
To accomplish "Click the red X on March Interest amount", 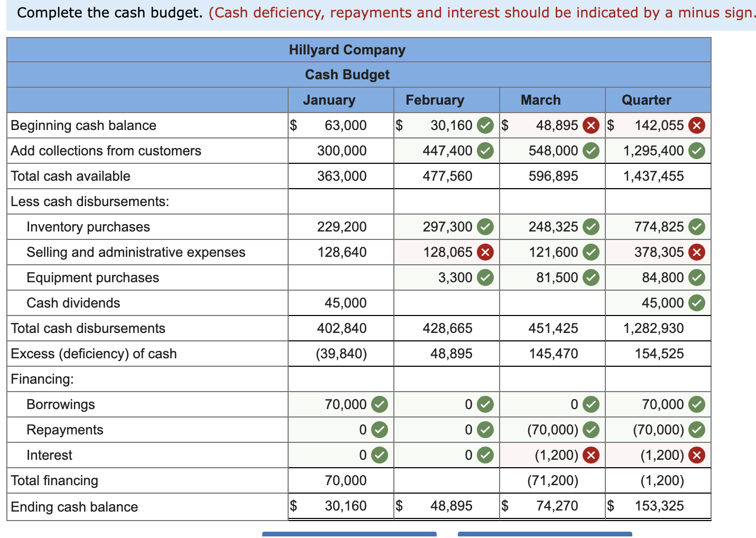I will (590, 455).
